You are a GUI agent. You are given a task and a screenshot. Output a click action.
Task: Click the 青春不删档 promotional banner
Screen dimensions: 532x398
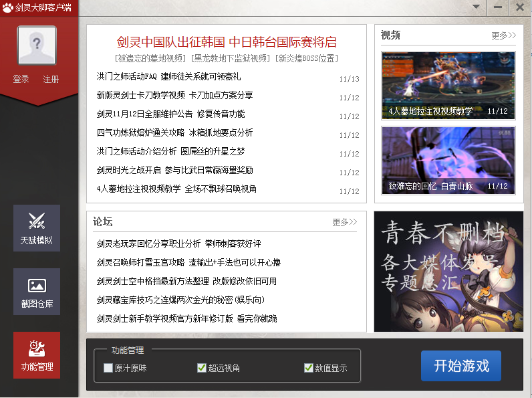tap(448, 272)
